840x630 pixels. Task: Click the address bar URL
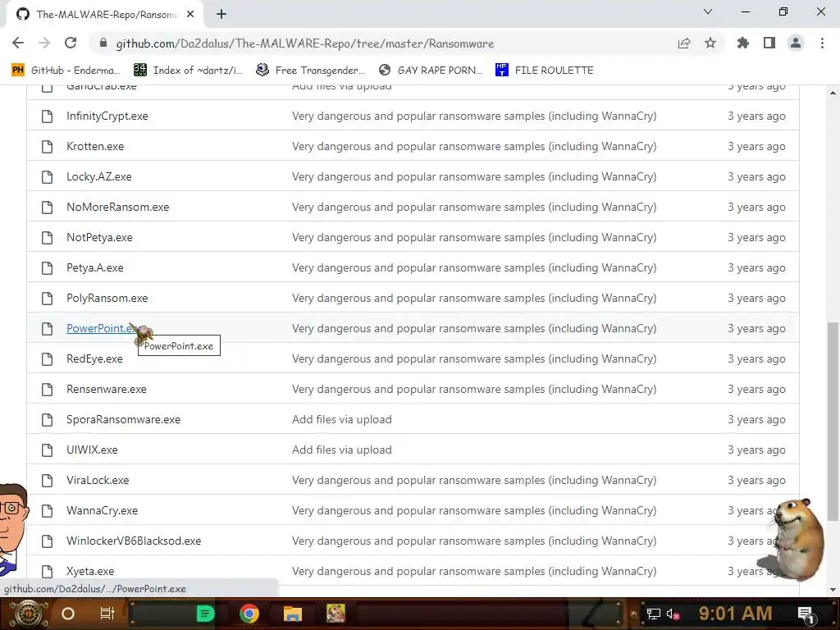pos(305,43)
